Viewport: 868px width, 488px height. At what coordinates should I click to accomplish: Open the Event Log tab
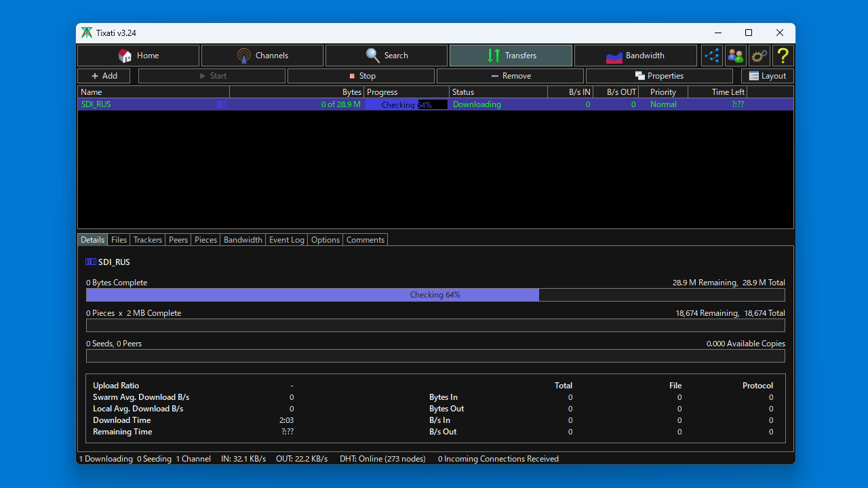click(x=287, y=240)
